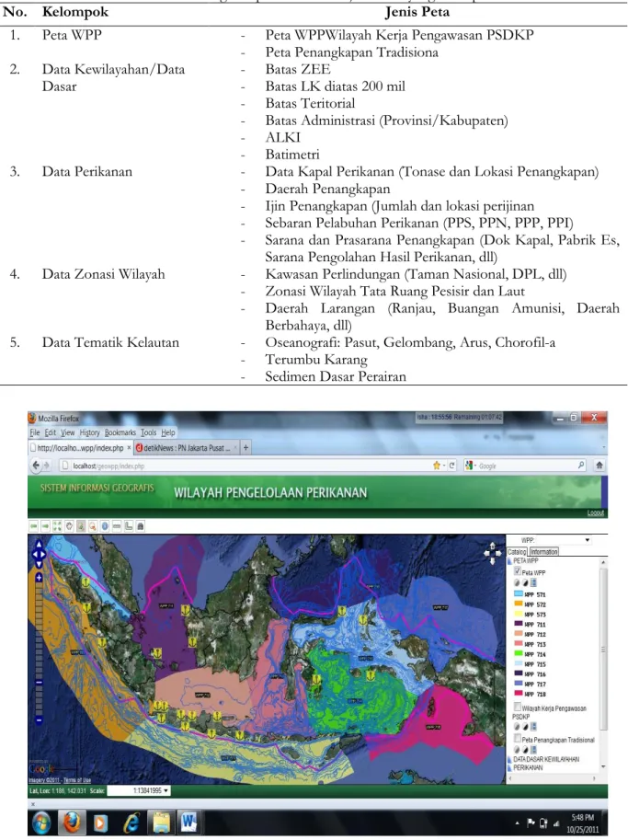Open Firefox from the taskbar
Image resolution: width=628 pixels, height=840 pixels.
click(x=72, y=823)
